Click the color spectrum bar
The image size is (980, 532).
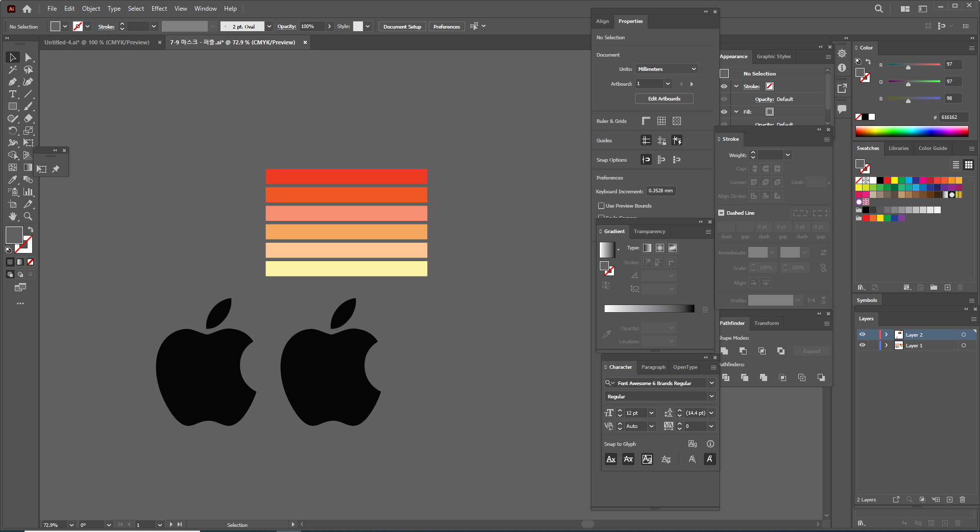(x=912, y=131)
